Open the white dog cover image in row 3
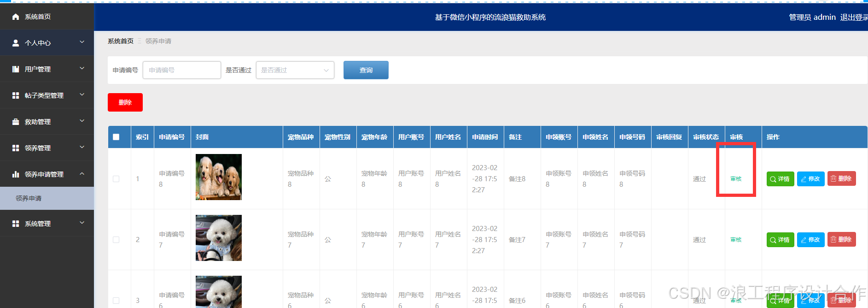Screen dimensions: 868x308 click(219, 292)
